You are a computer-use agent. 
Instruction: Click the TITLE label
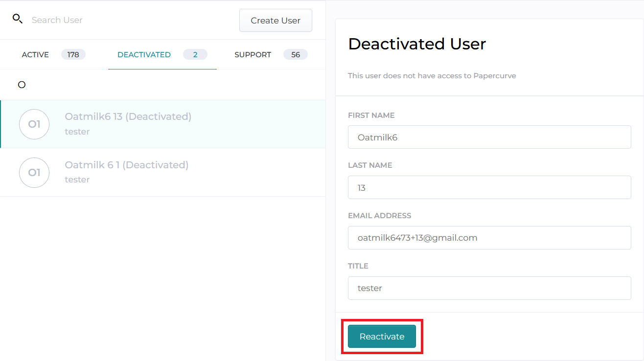tap(358, 266)
